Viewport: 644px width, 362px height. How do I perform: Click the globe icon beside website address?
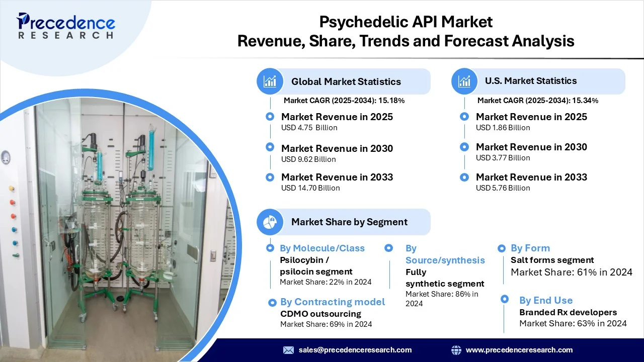coord(456,350)
